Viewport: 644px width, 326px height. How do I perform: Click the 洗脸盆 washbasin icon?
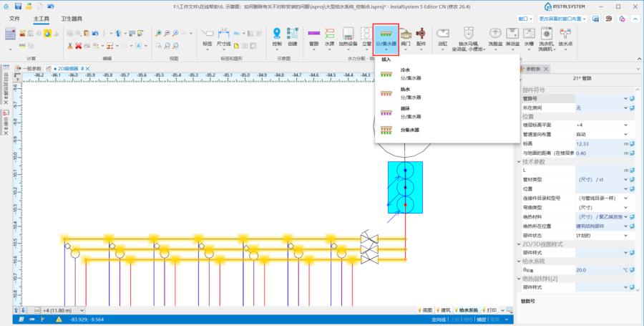click(495, 36)
